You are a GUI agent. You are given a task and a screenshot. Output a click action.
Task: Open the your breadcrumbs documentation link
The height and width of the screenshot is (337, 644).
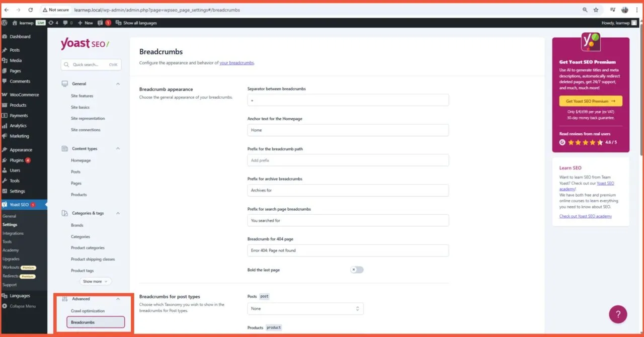pyautogui.click(x=236, y=62)
